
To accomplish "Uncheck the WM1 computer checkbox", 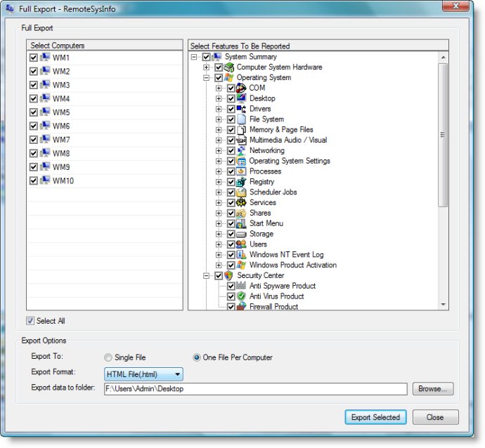I will (34, 58).
